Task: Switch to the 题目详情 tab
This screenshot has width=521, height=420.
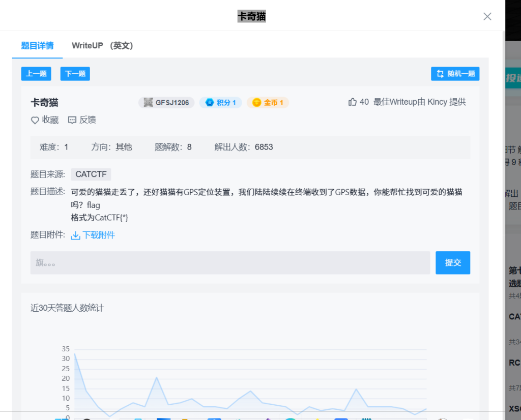Action: coord(37,46)
